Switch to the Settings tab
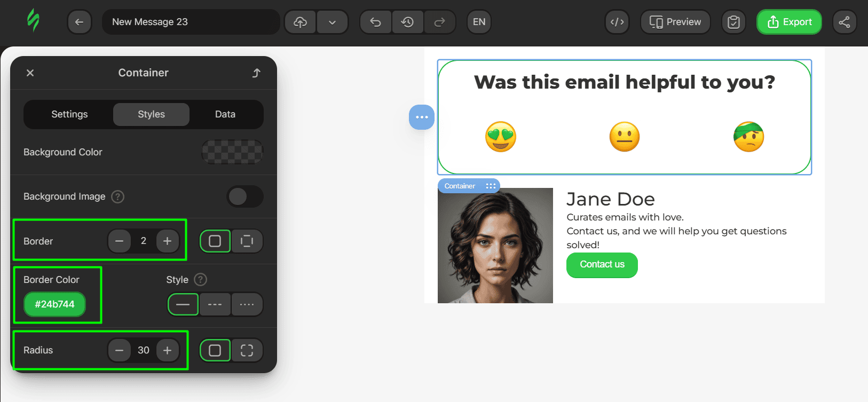Screen dimensions: 868x402 (x=69, y=114)
